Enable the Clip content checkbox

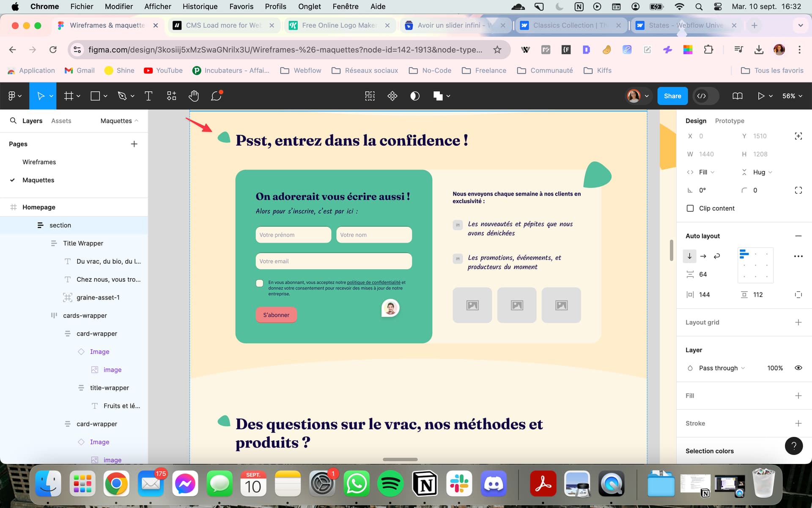[x=690, y=208]
